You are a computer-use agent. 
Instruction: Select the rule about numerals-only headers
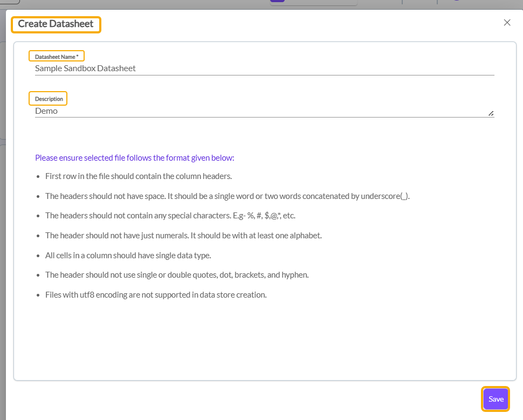[183, 236]
